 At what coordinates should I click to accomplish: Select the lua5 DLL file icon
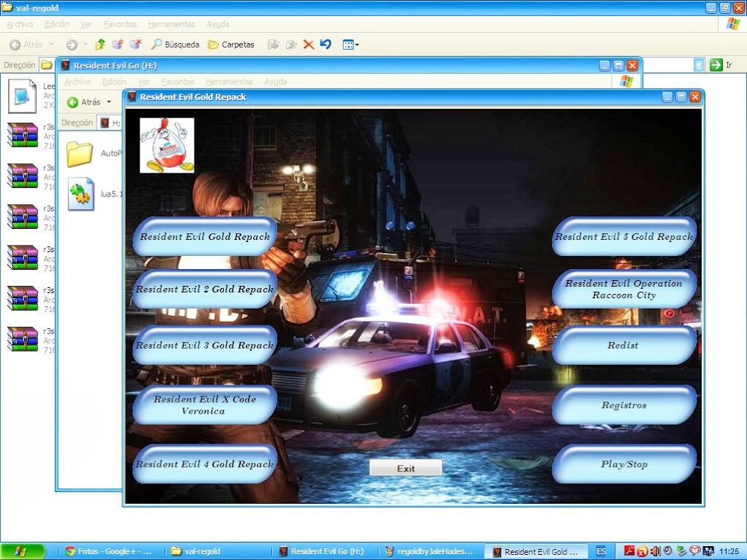(x=81, y=194)
